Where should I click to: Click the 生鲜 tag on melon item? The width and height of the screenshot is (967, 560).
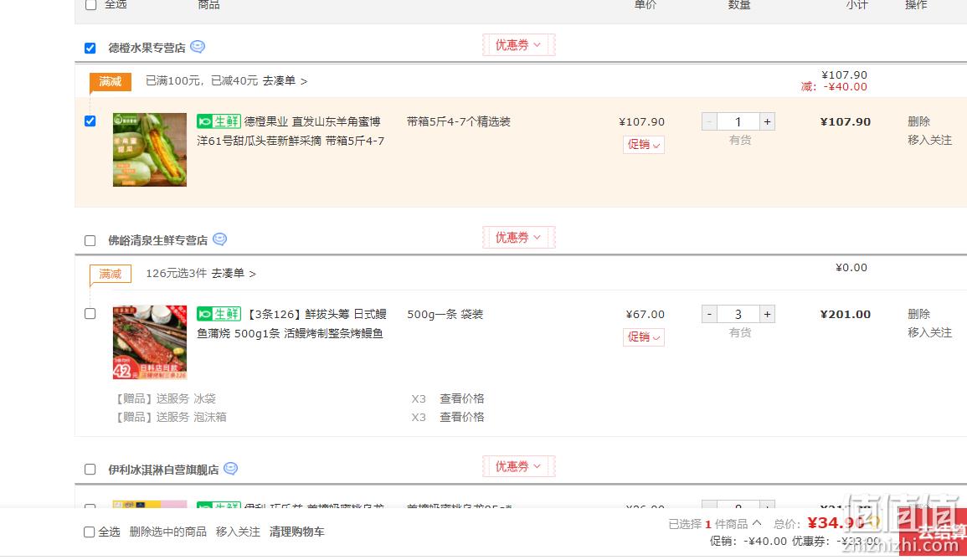(219, 121)
